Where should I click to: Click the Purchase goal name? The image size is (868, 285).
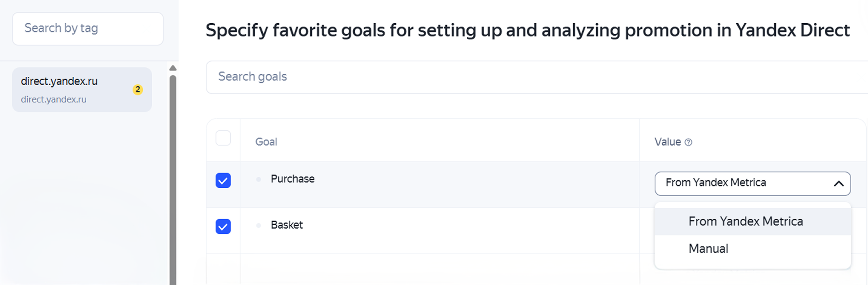(x=293, y=179)
